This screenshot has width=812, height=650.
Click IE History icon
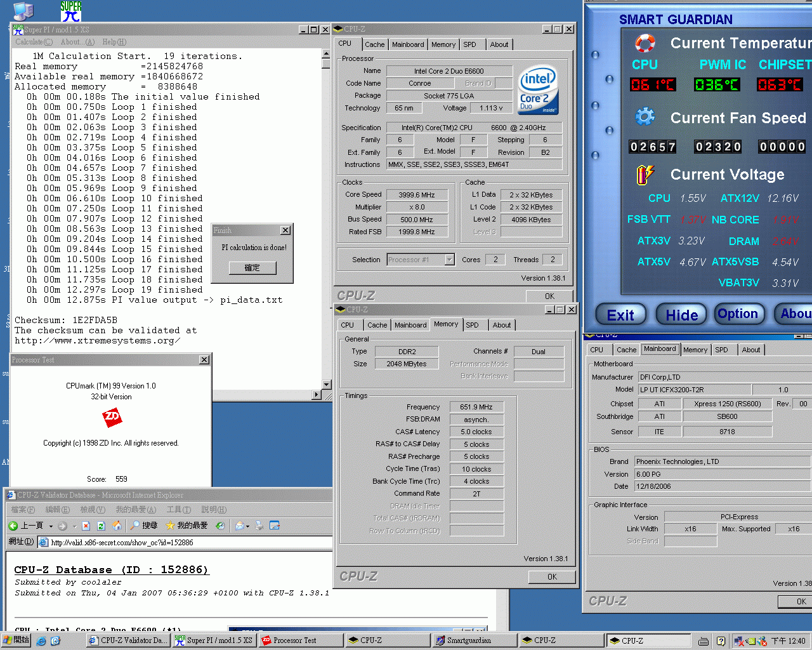point(220,526)
